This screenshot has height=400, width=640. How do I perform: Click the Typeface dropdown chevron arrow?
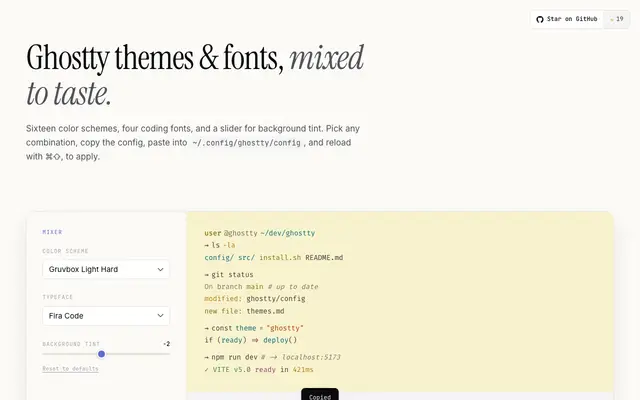point(160,316)
